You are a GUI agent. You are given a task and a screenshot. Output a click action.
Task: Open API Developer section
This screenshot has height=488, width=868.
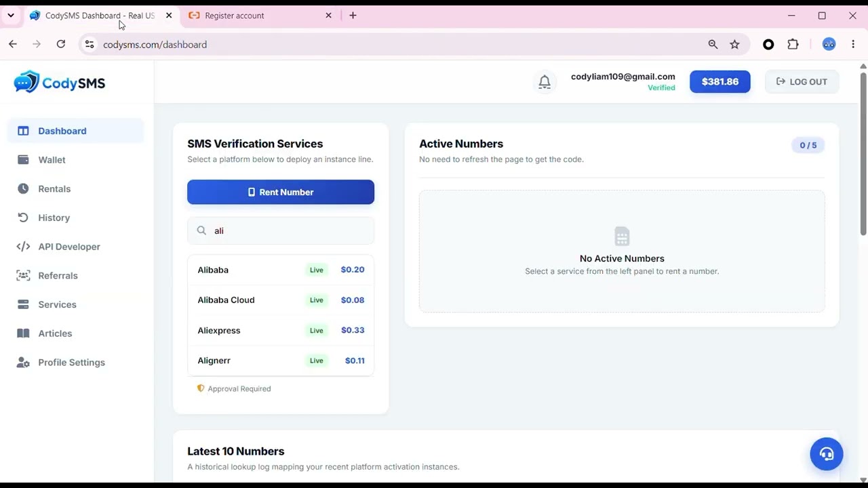click(76, 247)
